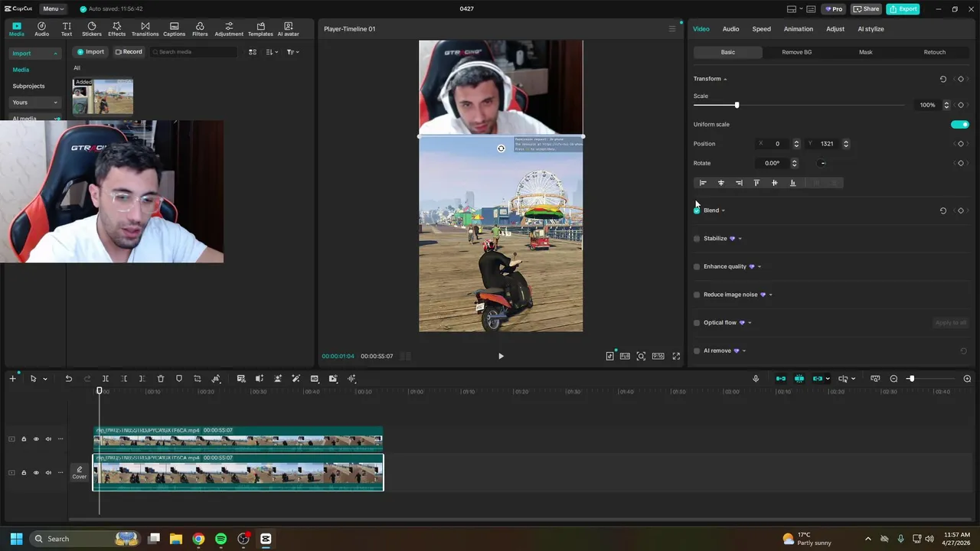Adjust the Scale slider handle
This screenshot has height=551, width=980.
737,105
